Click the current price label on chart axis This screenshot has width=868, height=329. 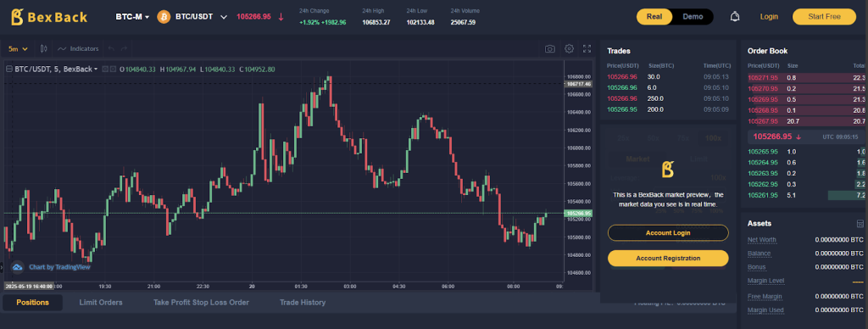[578, 213]
